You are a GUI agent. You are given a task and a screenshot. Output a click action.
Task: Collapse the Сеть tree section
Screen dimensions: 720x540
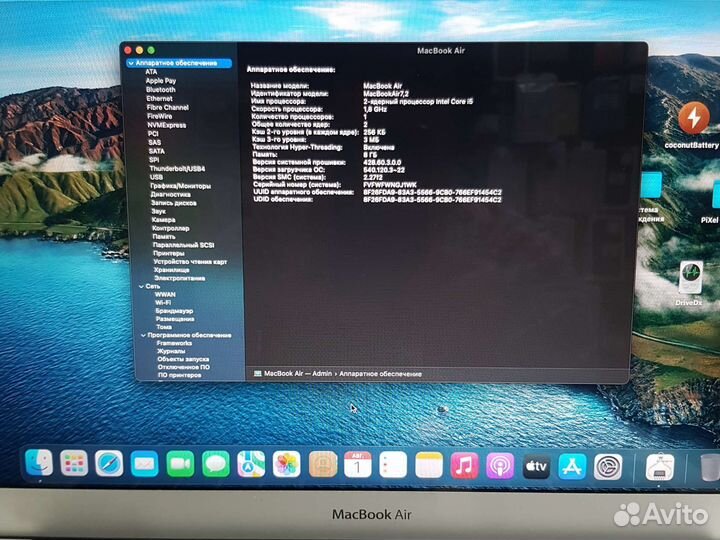[x=141, y=286]
